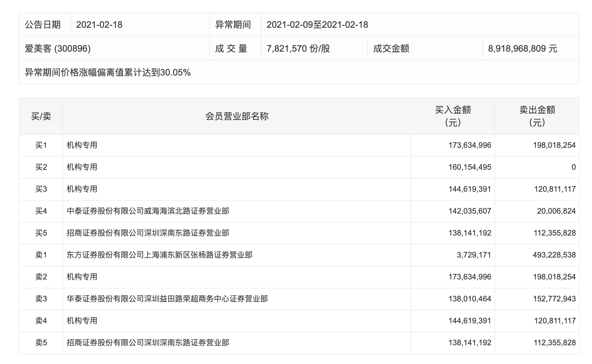
Task: Click the 会员营业部名称 column header
Action: tap(236, 116)
